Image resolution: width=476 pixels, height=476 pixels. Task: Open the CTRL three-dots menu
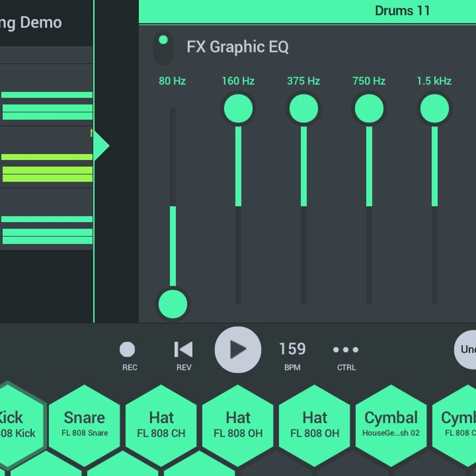tap(346, 350)
